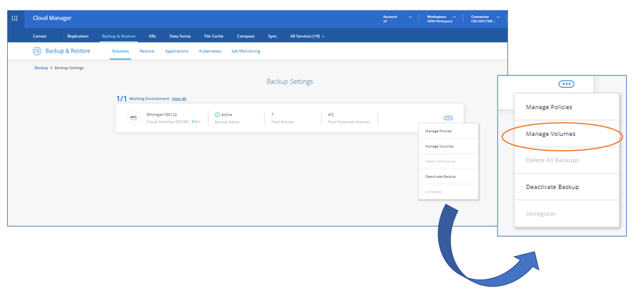Screen dimensions: 644x295
Task: Expand the Connector dropdown
Action: click(500, 17)
